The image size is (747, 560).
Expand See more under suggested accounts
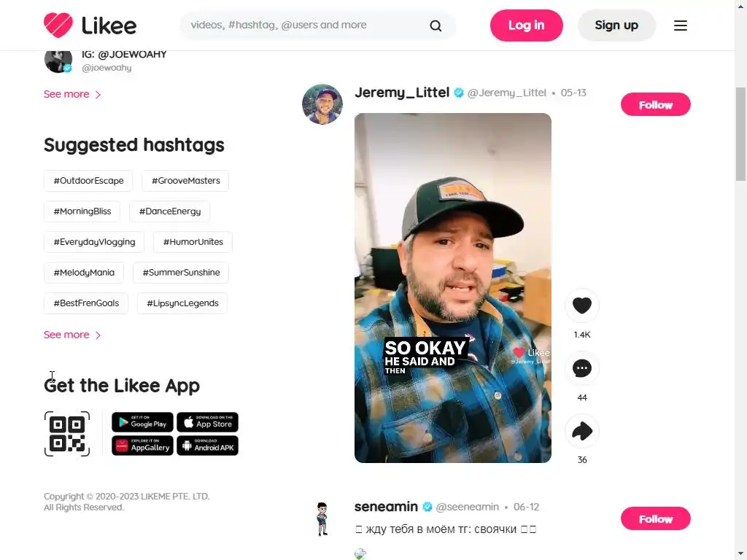coord(72,94)
